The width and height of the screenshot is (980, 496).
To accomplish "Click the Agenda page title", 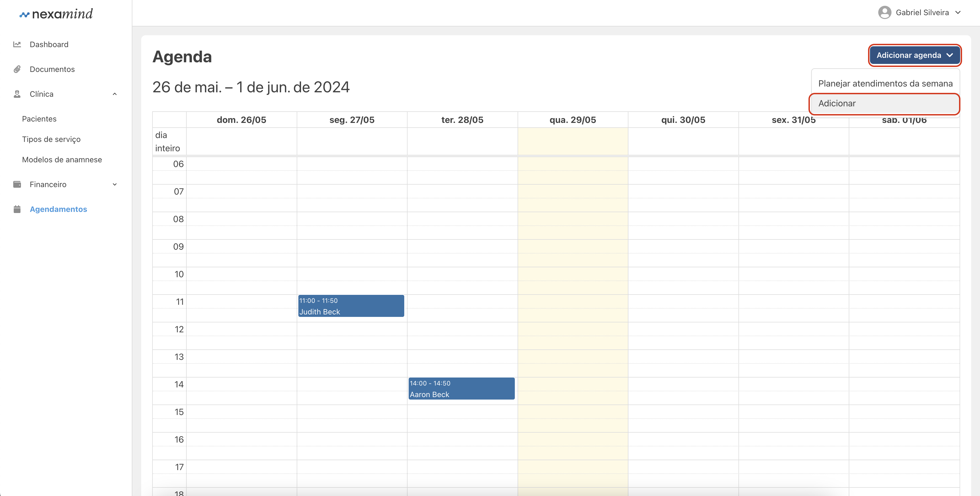I will (182, 57).
